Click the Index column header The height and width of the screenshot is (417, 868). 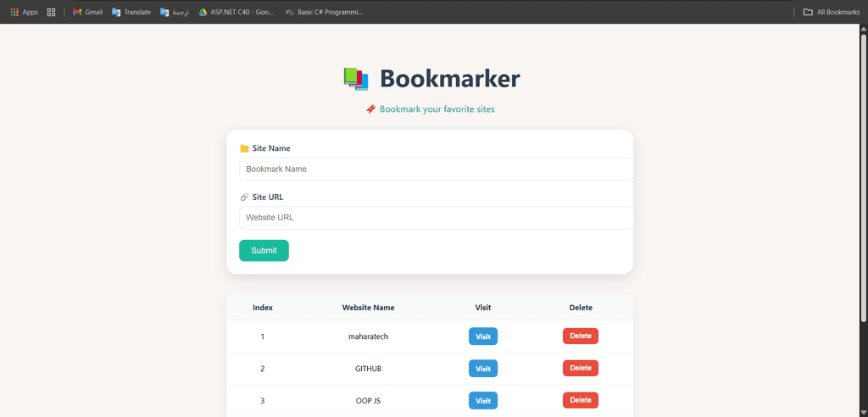coord(263,308)
